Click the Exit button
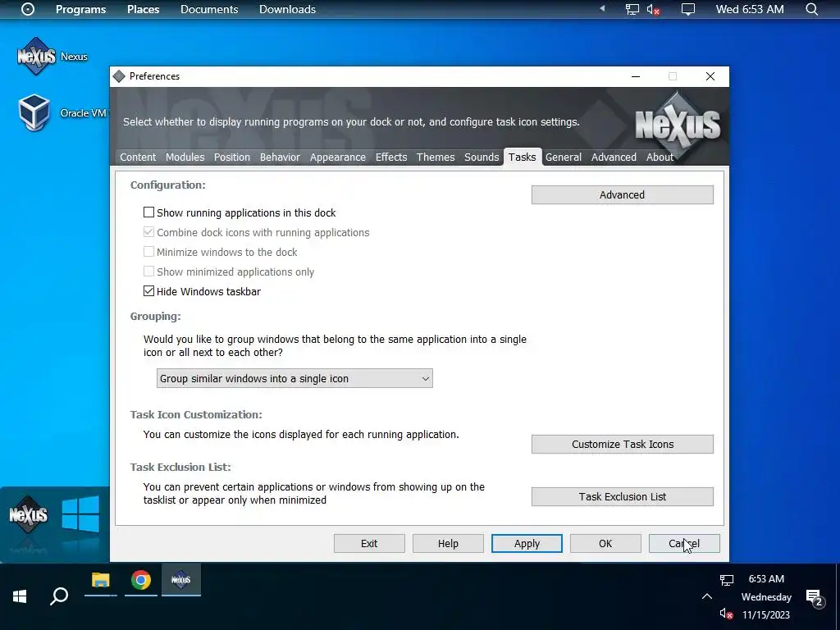The width and height of the screenshot is (840, 630). tap(369, 543)
